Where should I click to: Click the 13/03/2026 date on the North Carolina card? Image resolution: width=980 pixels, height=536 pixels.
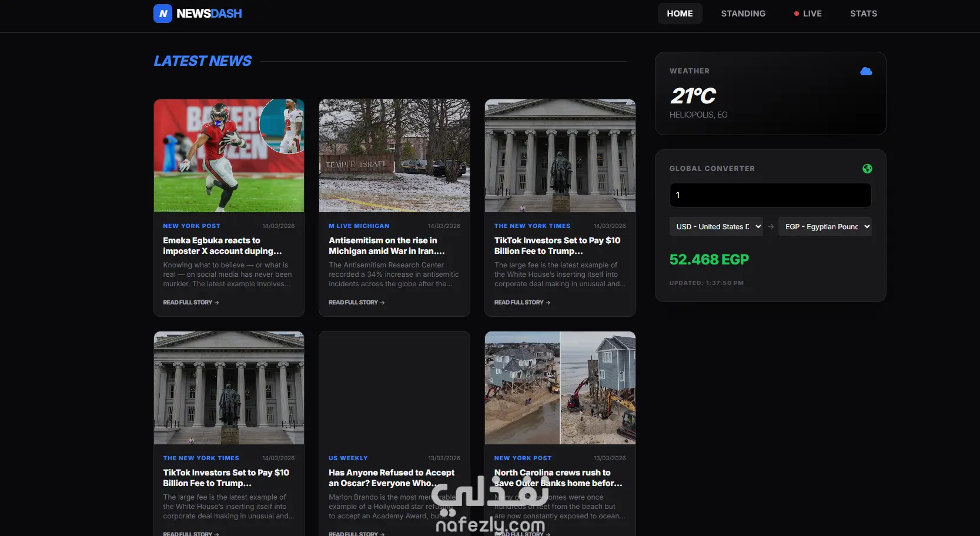pos(610,458)
